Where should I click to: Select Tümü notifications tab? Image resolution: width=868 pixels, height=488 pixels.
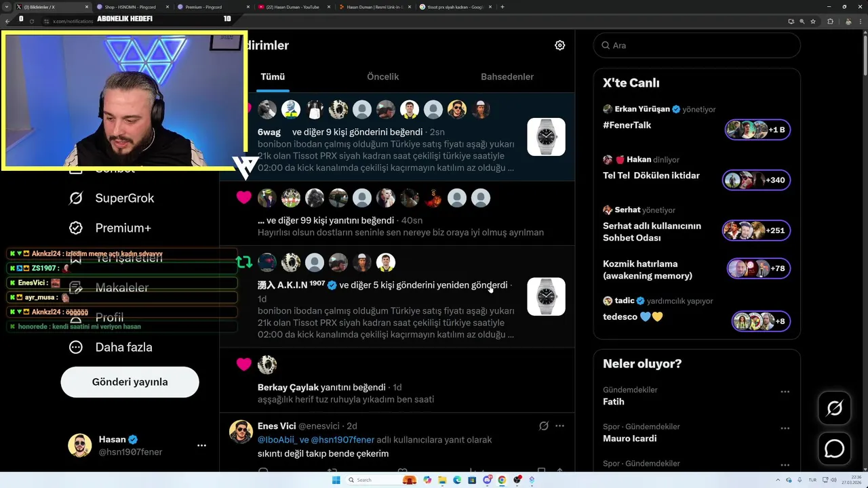(x=273, y=77)
